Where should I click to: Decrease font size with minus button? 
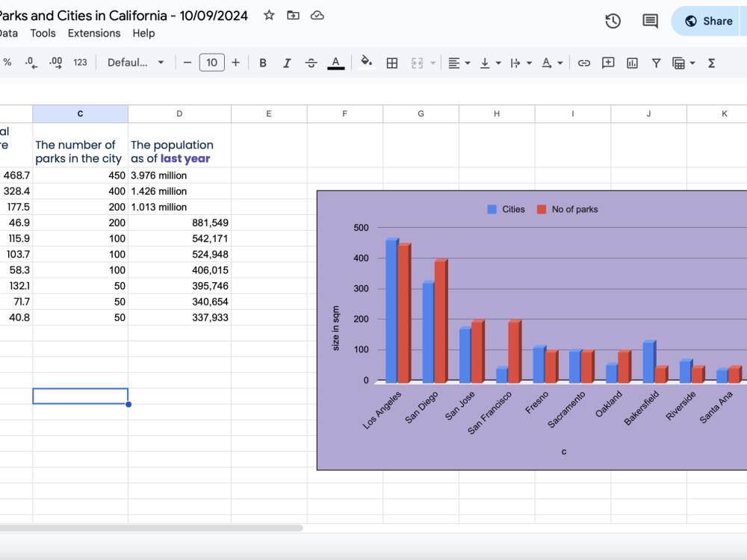coord(187,63)
